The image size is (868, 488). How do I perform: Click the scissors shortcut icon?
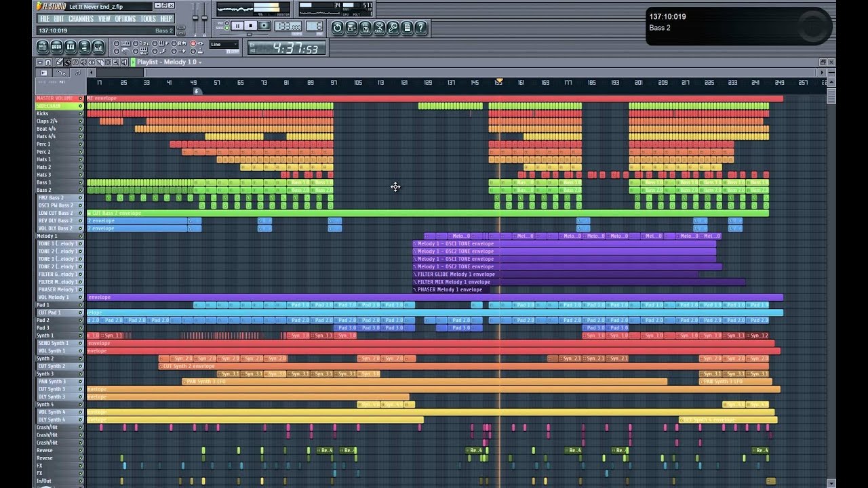coord(379,28)
